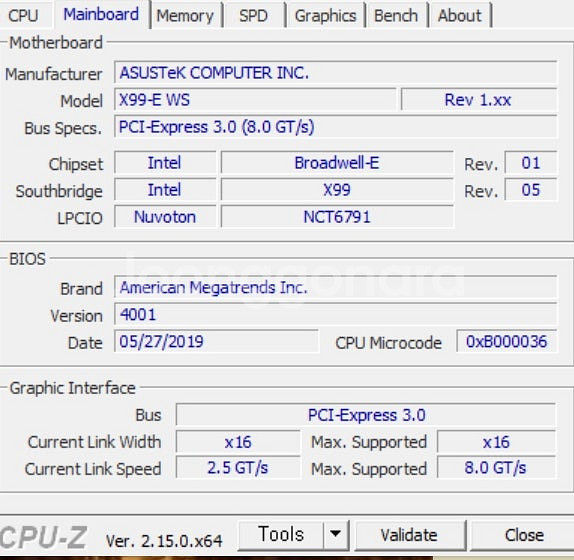Click the Broadwell-E chipset value
The height and width of the screenshot is (560, 574).
pyautogui.click(x=337, y=163)
